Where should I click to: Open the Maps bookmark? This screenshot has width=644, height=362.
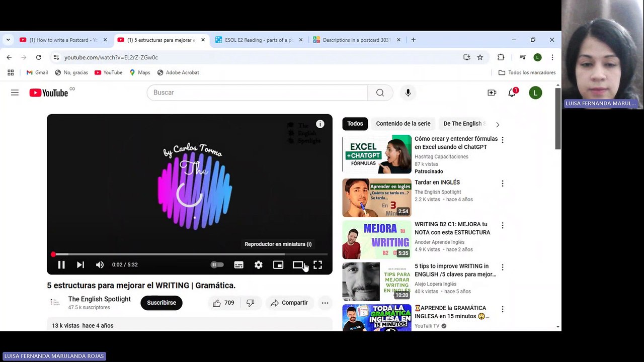point(139,72)
